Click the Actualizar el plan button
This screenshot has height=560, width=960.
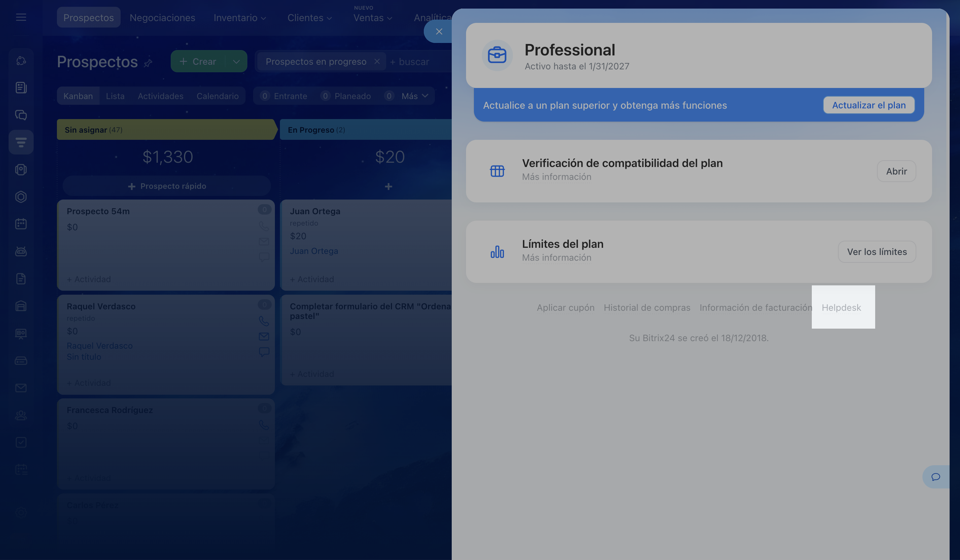[868, 105]
